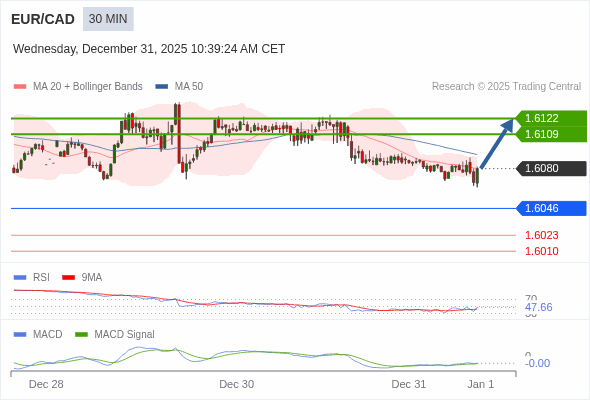Image resolution: width=590 pixels, height=400 pixels.
Task: Click the MA 50 legend label
Action: (189, 87)
